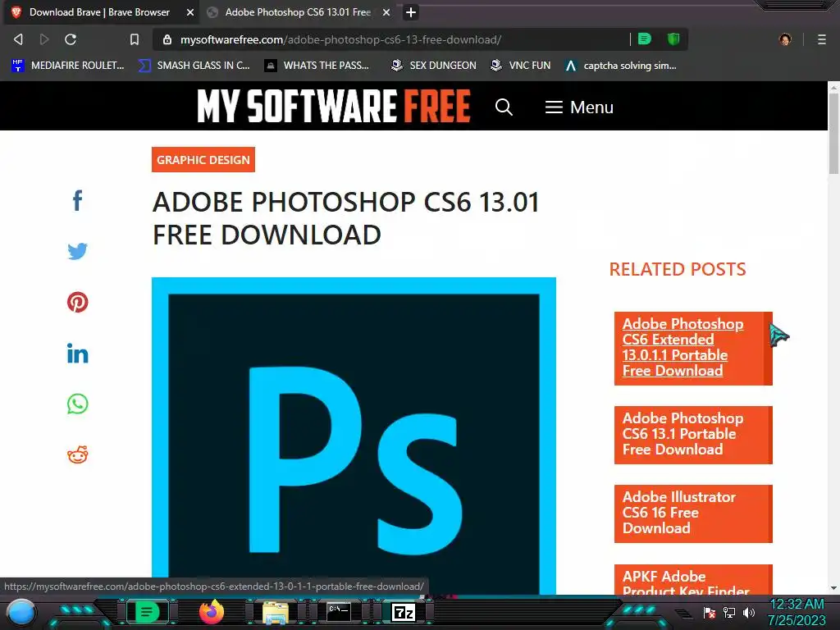Click the RELATED POSTS heading
The height and width of the screenshot is (630, 840).
click(x=677, y=269)
